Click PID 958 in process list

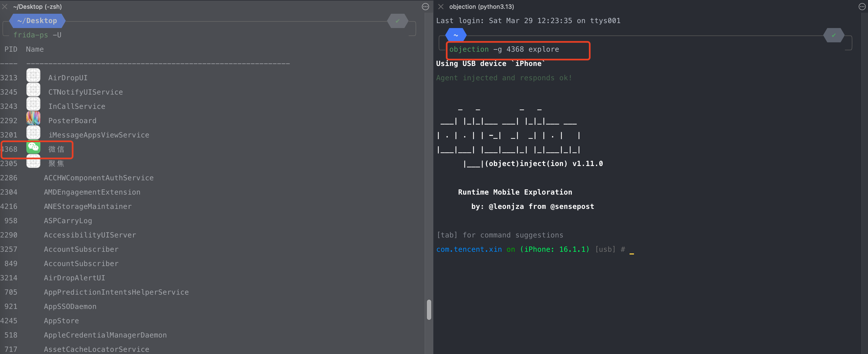(11, 221)
